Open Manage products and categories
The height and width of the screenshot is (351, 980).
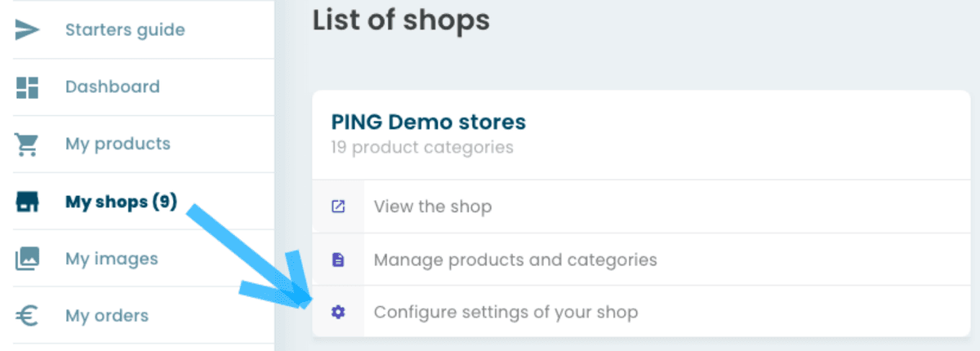pos(515,260)
